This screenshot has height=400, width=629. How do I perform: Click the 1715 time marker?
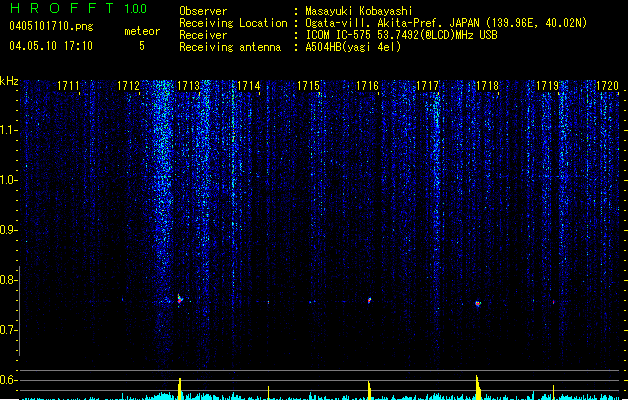[x=308, y=86]
